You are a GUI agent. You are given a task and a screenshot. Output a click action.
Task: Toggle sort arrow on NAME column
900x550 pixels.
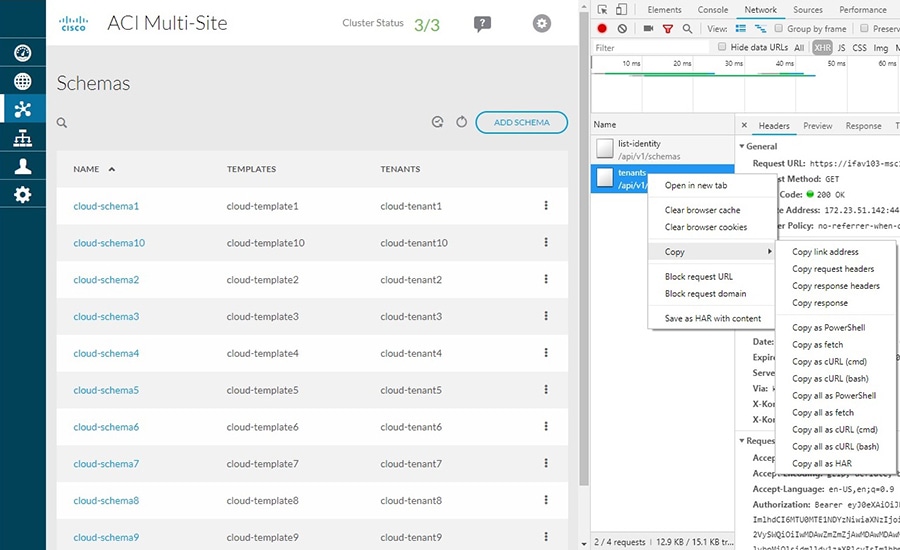(x=112, y=169)
